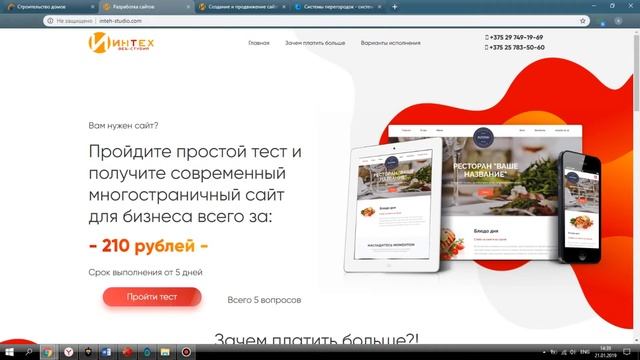Go to Зачем платить больше section link
The width and height of the screenshot is (640, 360).
(x=315, y=43)
